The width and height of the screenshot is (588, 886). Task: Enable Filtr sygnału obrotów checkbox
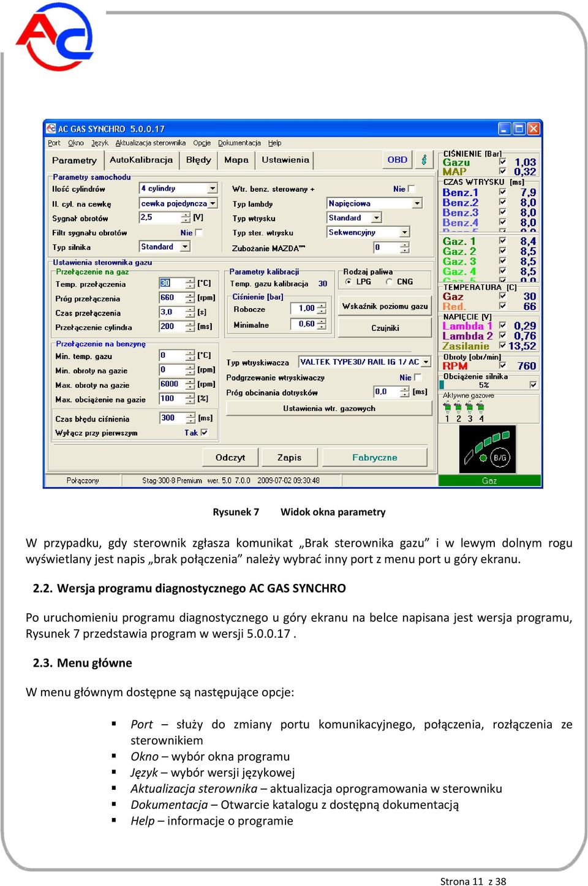(x=198, y=233)
